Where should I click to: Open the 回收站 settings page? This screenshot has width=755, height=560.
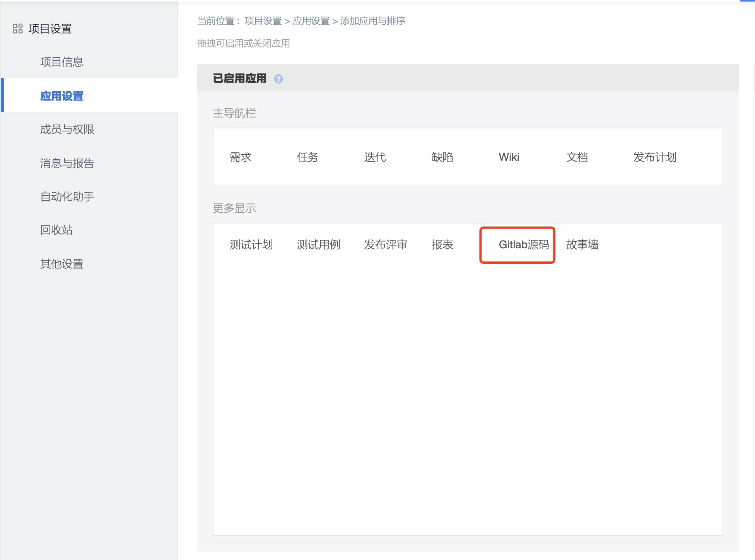coord(56,230)
